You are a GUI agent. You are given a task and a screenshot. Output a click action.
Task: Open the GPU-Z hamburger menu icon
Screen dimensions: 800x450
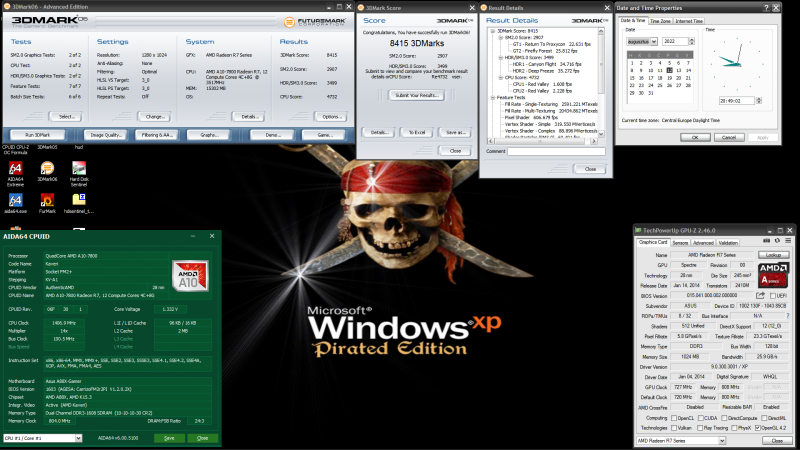(788, 241)
